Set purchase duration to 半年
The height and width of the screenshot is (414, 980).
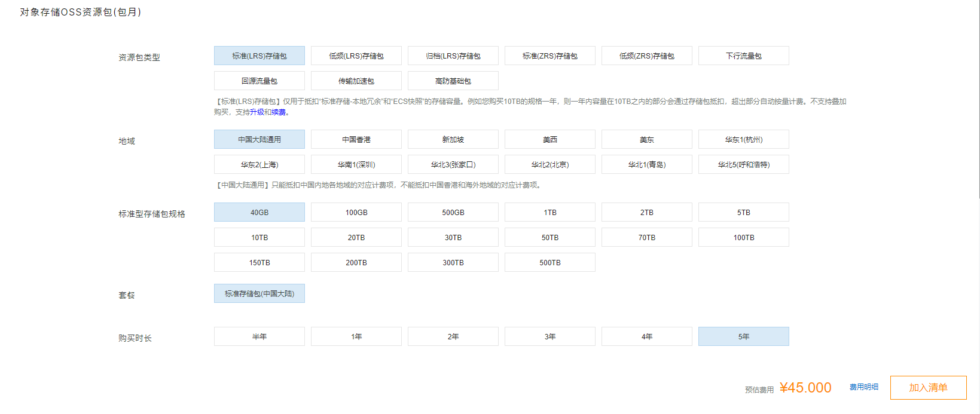coord(259,336)
